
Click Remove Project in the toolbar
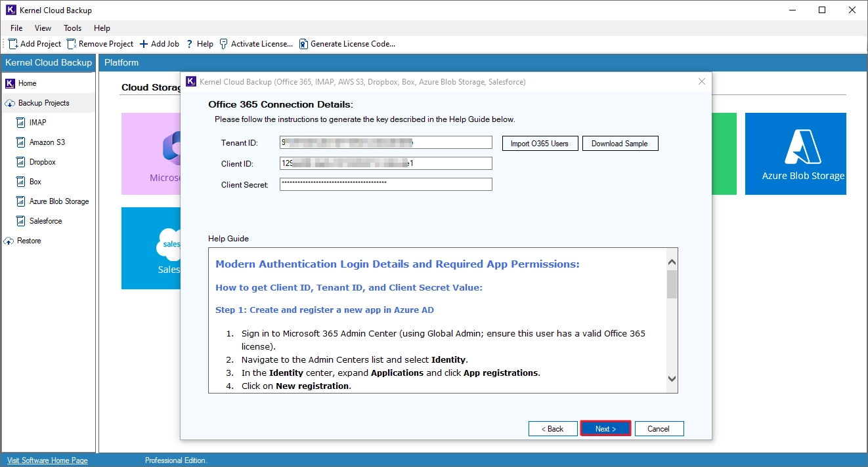click(100, 44)
